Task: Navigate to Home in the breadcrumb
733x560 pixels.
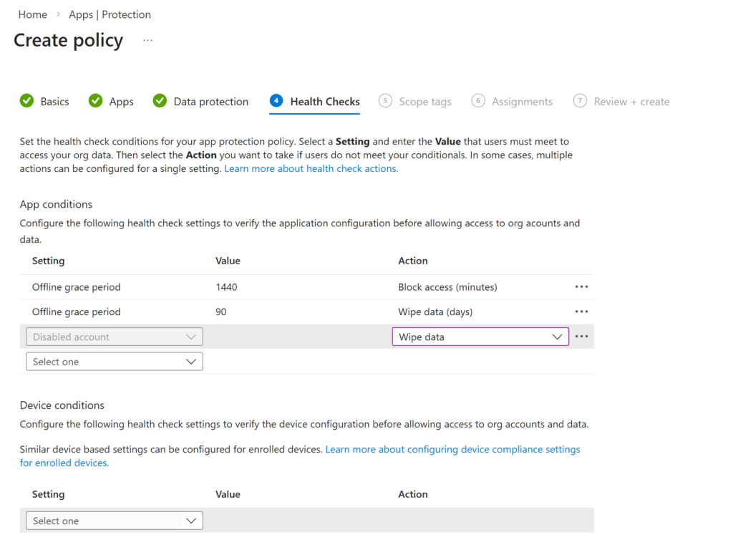Action: (x=32, y=14)
